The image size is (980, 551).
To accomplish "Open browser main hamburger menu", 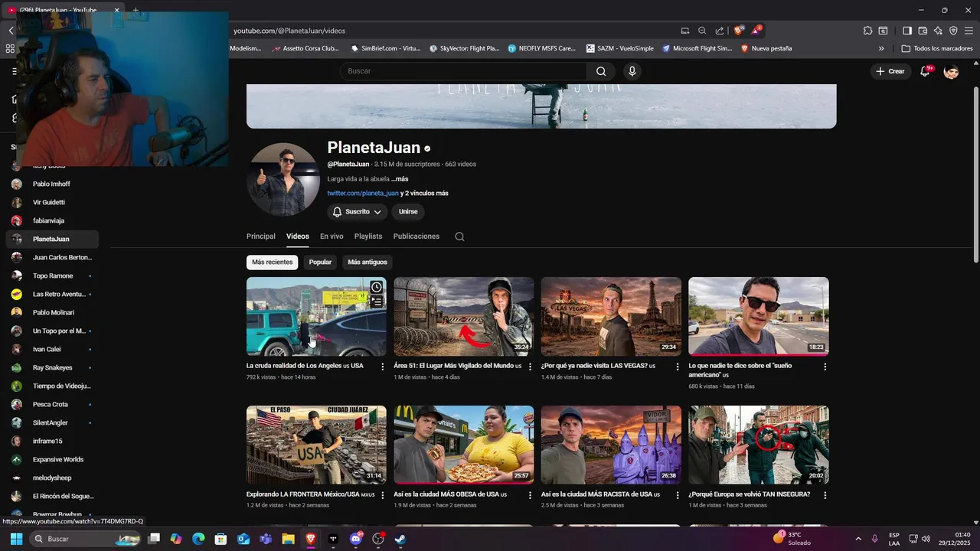I will tap(969, 31).
